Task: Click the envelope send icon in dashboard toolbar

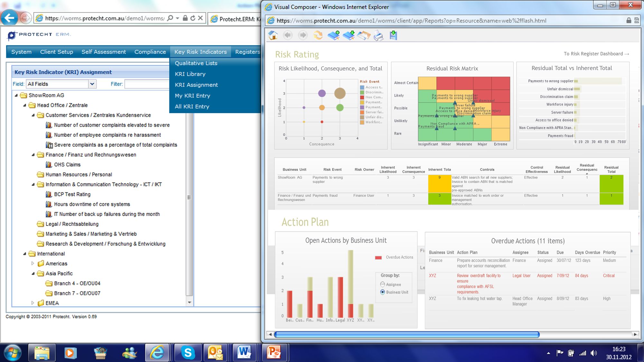Action: click(364, 35)
